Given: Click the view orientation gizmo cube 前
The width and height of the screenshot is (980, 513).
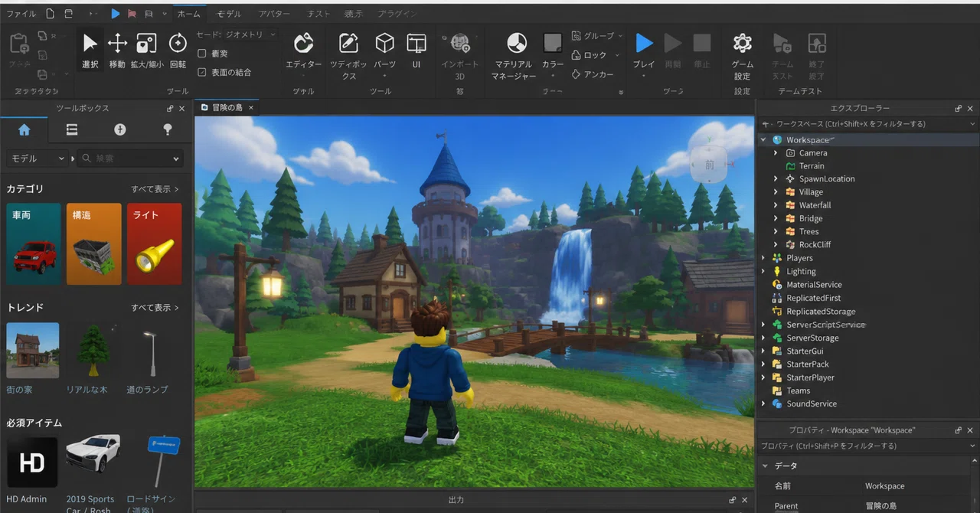Looking at the screenshot, I should [x=709, y=164].
